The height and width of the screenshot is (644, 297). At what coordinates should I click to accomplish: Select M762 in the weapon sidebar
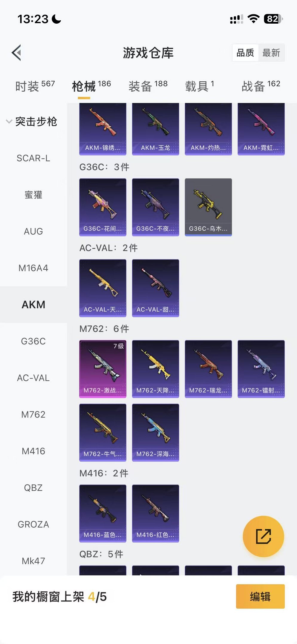coord(33,414)
